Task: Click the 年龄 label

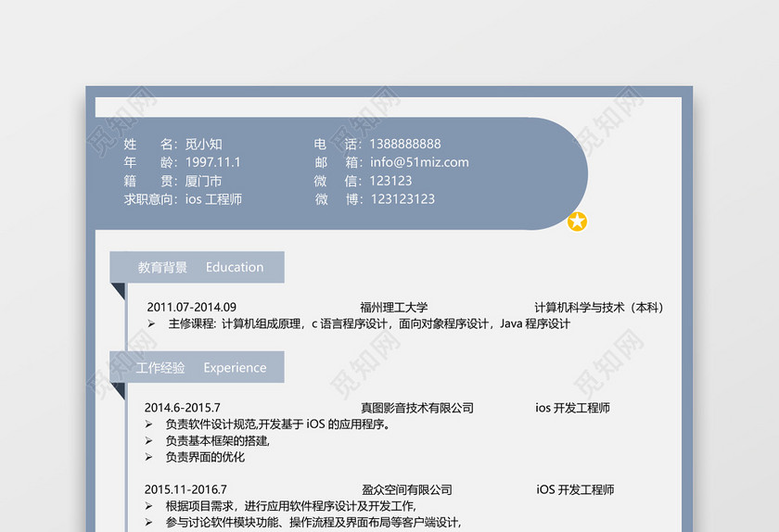Action: [148, 162]
